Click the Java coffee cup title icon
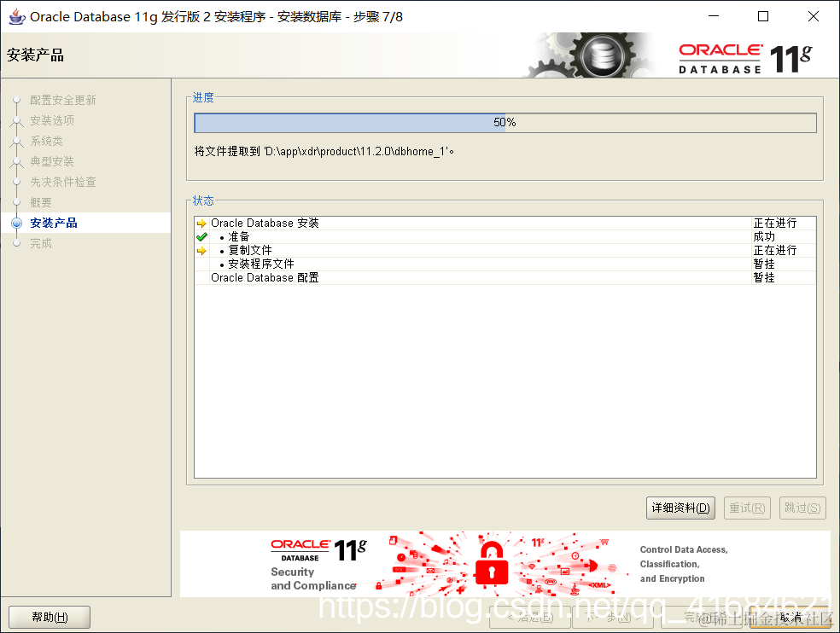This screenshot has width=840, height=633. pos(16,16)
